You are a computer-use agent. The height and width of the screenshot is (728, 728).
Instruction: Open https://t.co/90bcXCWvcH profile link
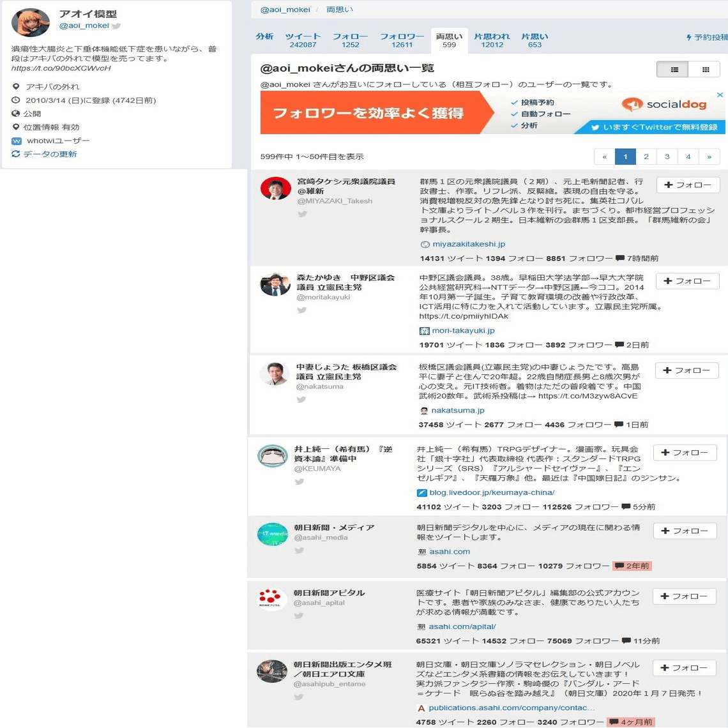coord(61,68)
